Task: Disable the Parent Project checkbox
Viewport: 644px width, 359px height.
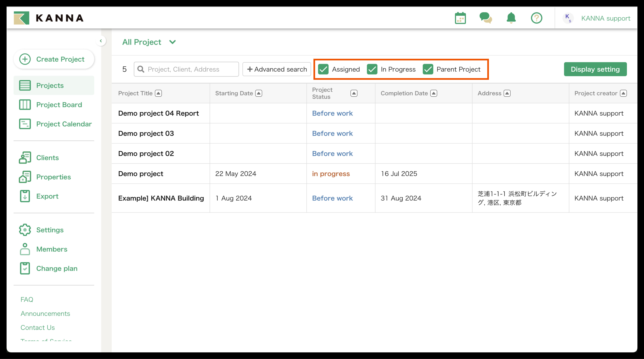Action: (428, 69)
